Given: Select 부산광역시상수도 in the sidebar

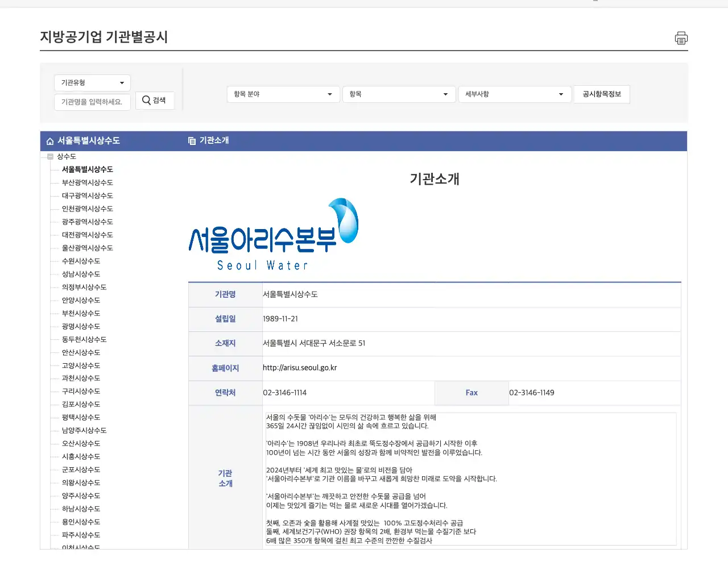Looking at the screenshot, I should [86, 182].
